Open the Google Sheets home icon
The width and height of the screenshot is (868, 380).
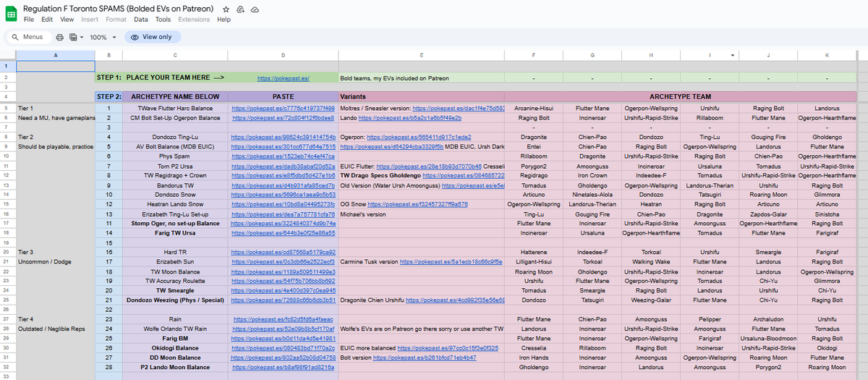point(12,13)
